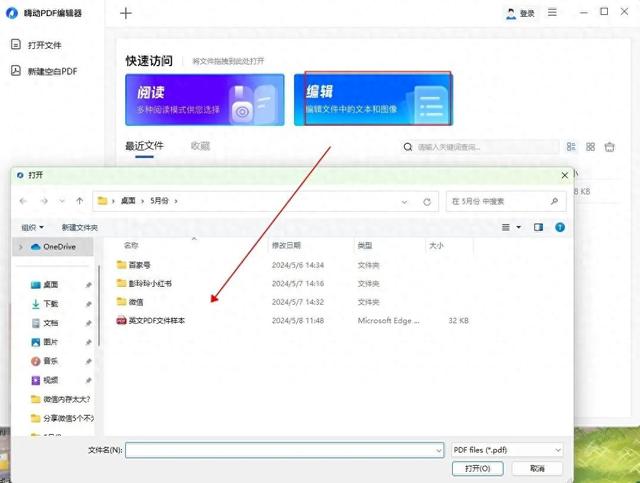
Task: Toggle the preview pane
Action: point(538,227)
